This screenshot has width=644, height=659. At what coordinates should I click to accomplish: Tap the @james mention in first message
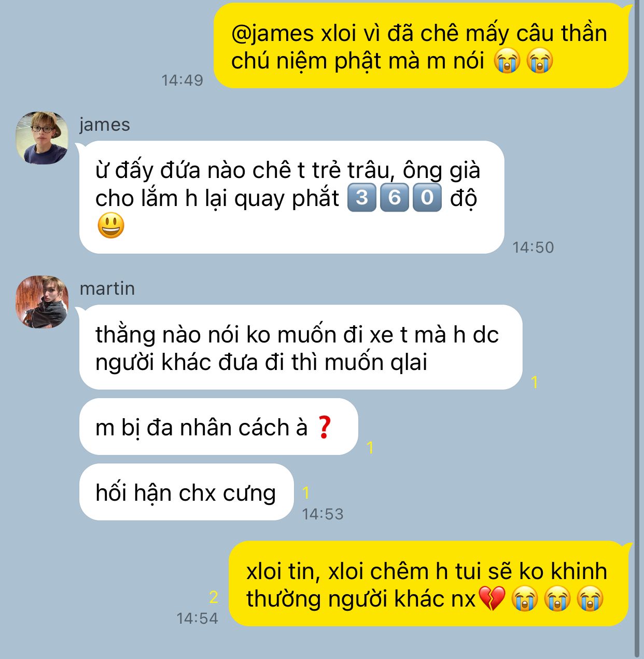(273, 34)
